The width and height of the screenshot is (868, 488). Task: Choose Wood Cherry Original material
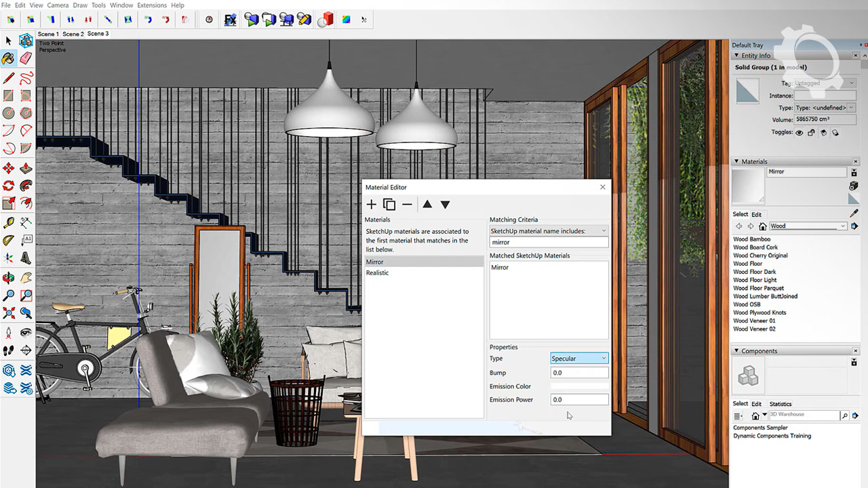tap(759, 256)
